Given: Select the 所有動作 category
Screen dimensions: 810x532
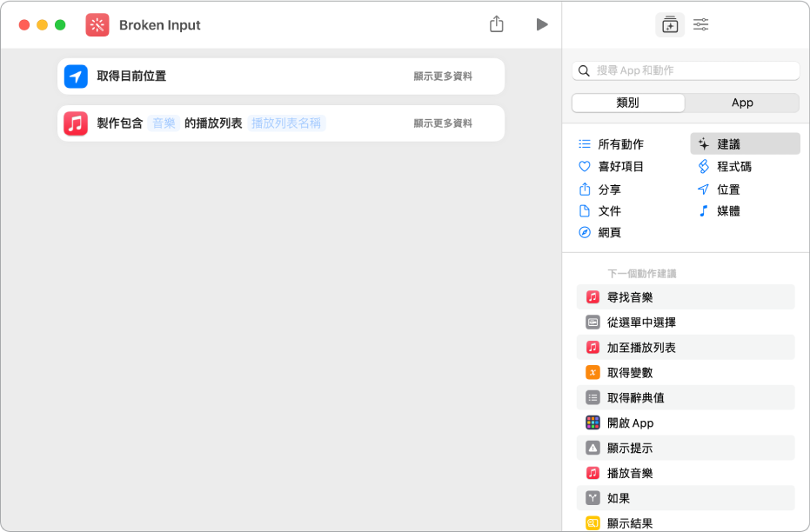Looking at the screenshot, I should point(611,144).
